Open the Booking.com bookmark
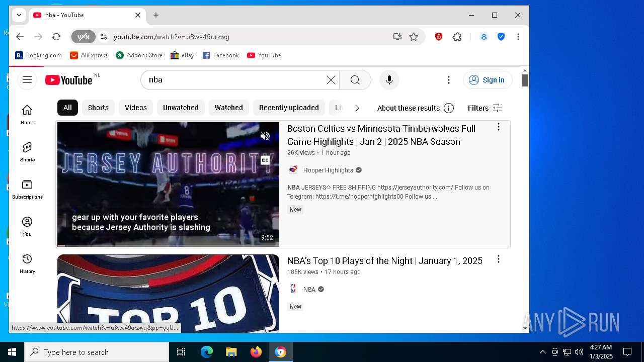The image size is (644, 362). [x=39, y=55]
